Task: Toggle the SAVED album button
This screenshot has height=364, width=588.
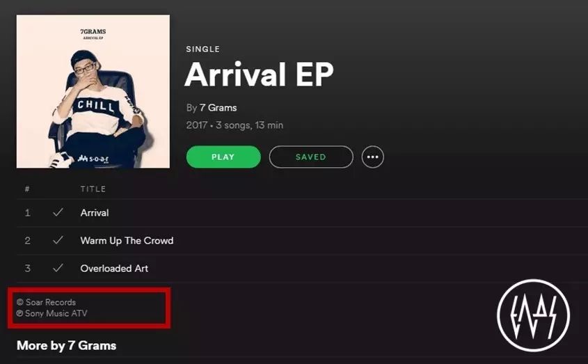Action: [x=311, y=157]
